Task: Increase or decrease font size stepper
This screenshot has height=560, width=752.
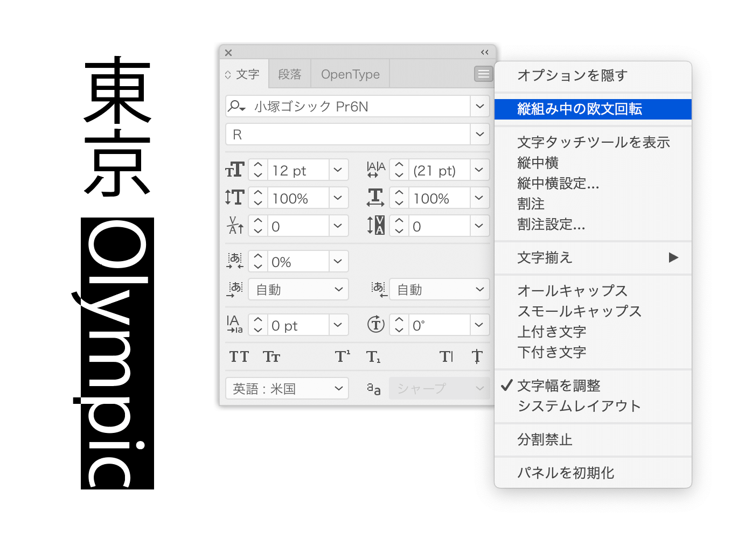Action: 258,170
